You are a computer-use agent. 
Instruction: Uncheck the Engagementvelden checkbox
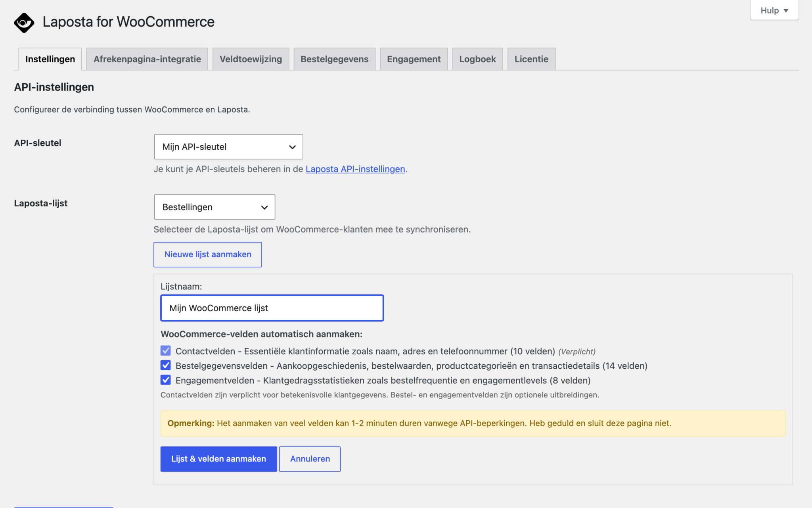166,380
